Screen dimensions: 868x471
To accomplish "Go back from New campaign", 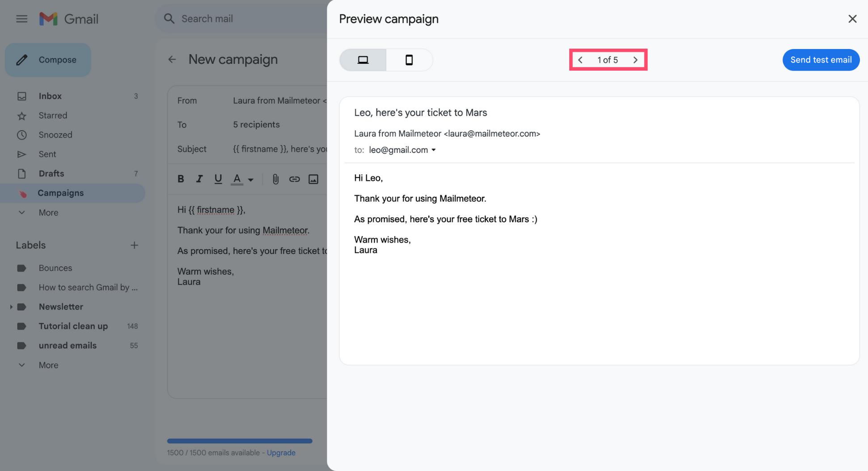I will [x=172, y=59].
